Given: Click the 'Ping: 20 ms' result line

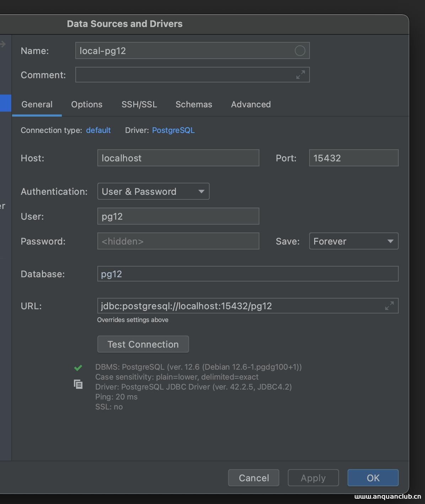Looking at the screenshot, I should (116, 397).
